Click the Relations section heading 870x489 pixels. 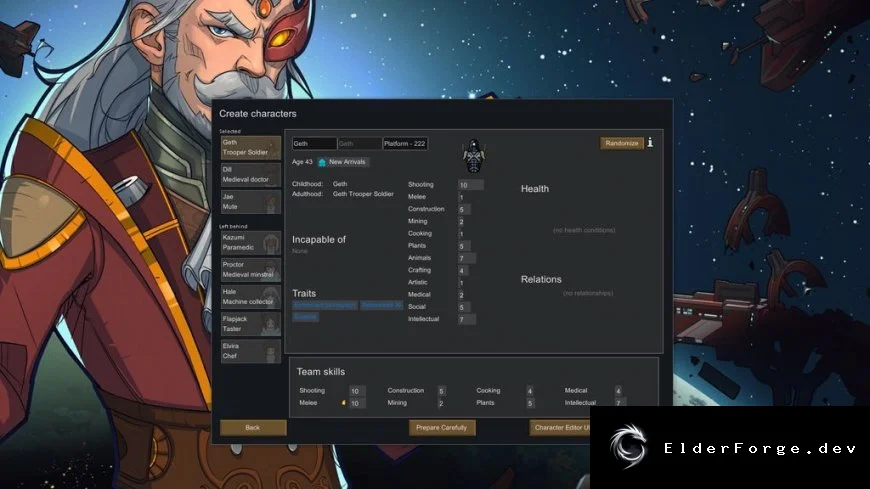[x=541, y=279]
